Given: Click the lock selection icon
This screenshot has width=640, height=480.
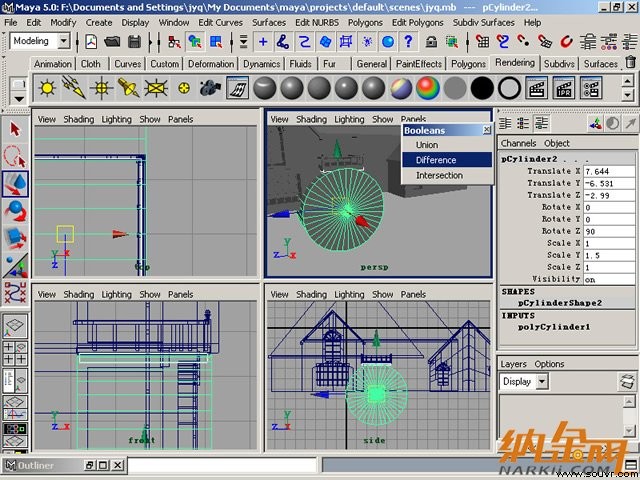Looking at the screenshot, I should click(x=431, y=42).
